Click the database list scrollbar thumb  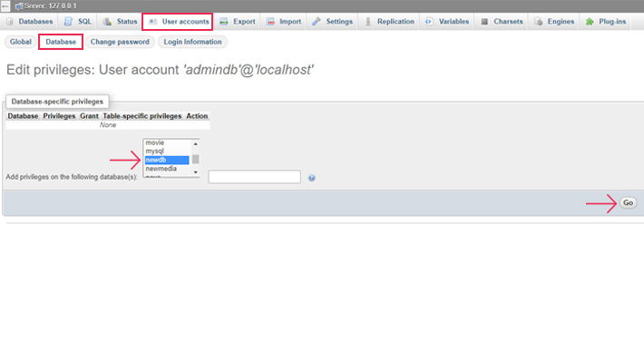coord(196,159)
